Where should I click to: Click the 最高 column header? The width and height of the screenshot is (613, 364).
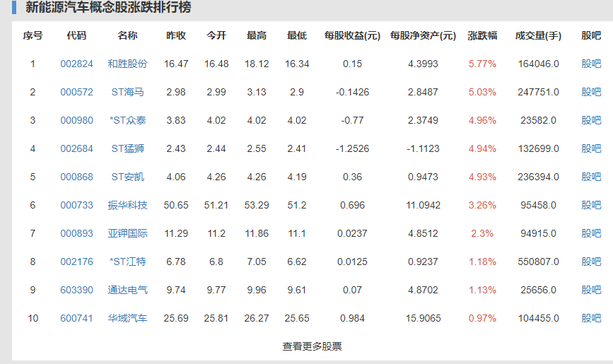click(257, 35)
